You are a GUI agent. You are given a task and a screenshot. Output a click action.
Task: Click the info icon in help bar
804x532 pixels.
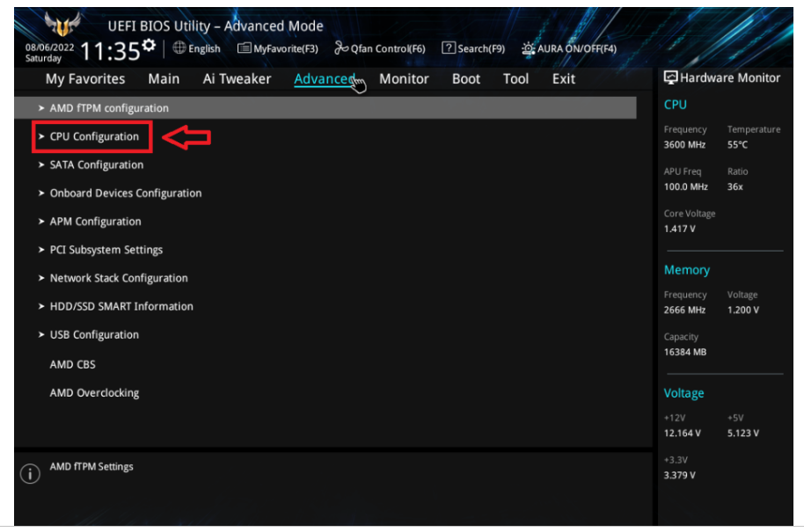[x=30, y=474]
